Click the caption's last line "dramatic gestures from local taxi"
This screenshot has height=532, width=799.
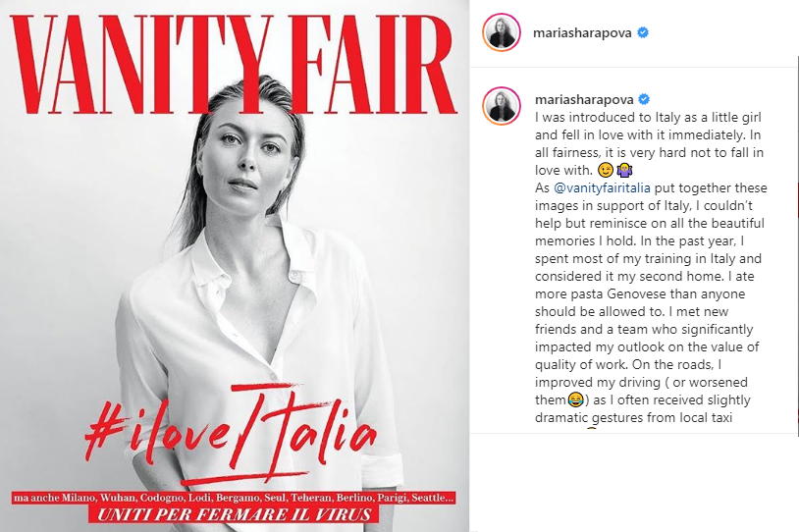[633, 417]
